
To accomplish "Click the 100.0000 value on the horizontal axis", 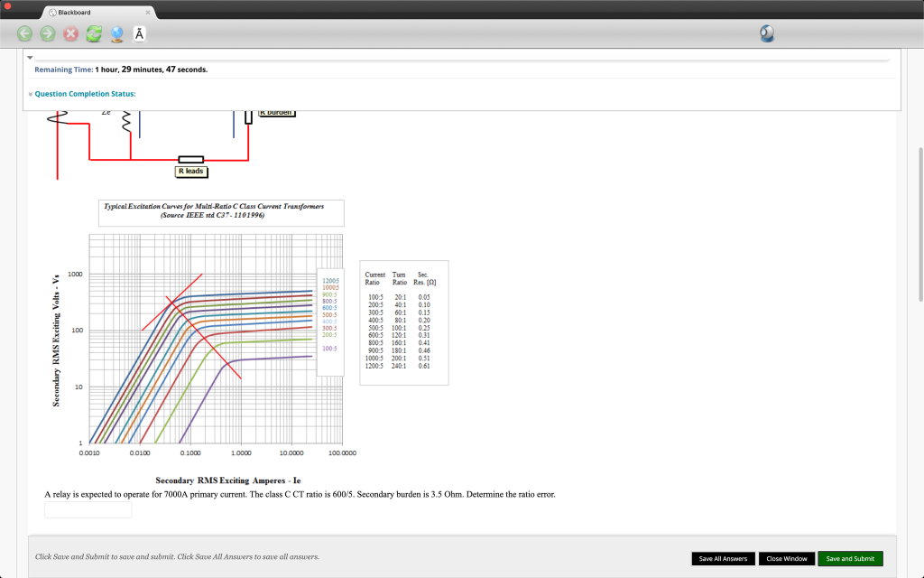I will (342, 453).
